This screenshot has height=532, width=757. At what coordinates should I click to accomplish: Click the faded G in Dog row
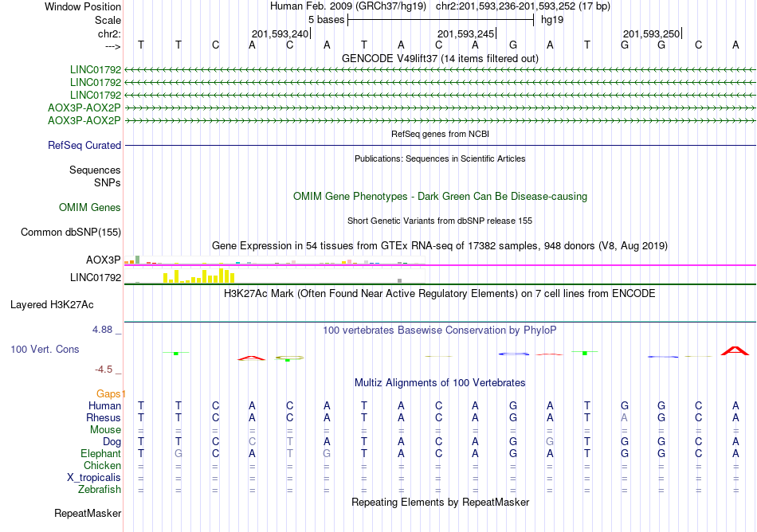pyautogui.click(x=550, y=441)
